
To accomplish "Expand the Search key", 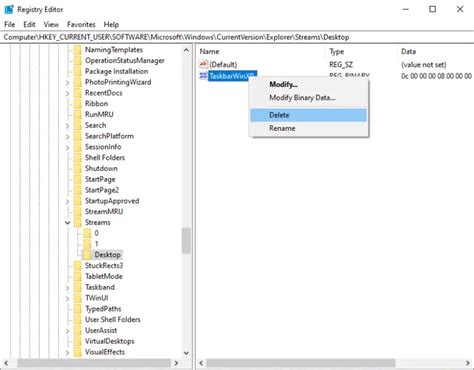I will [68, 126].
